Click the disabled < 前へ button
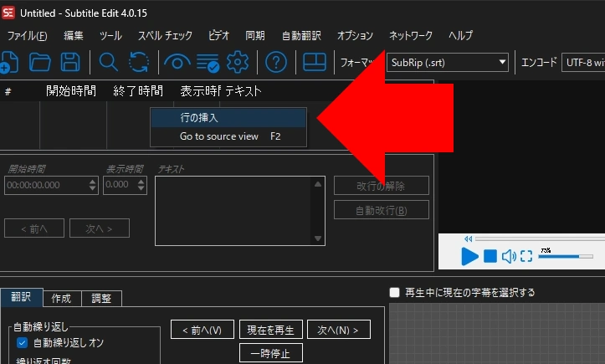Image resolution: width=605 pixels, height=364 pixels. click(x=34, y=228)
